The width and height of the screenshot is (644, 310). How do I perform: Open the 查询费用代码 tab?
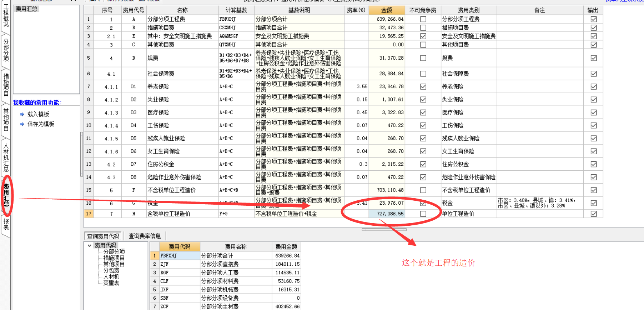pyautogui.click(x=103, y=236)
